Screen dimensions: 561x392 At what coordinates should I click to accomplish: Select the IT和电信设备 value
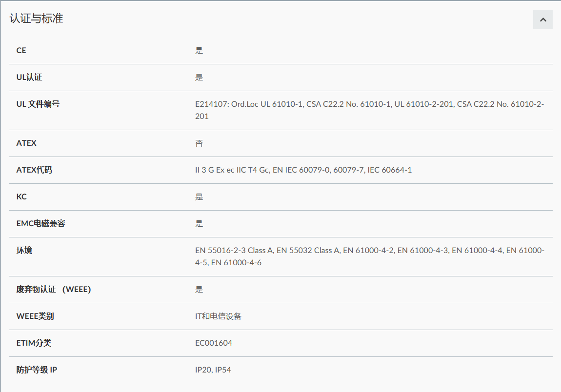218,316
